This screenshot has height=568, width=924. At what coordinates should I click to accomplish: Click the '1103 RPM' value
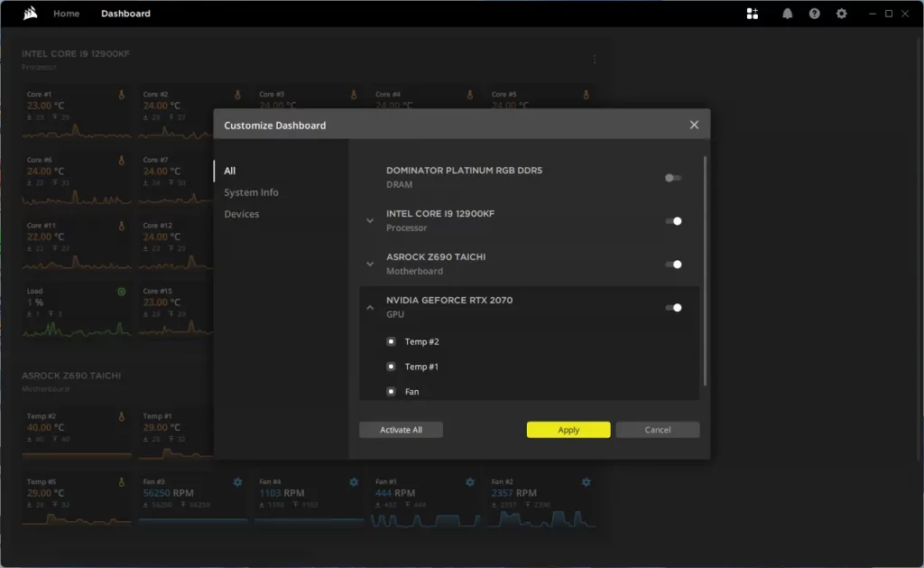(282, 493)
